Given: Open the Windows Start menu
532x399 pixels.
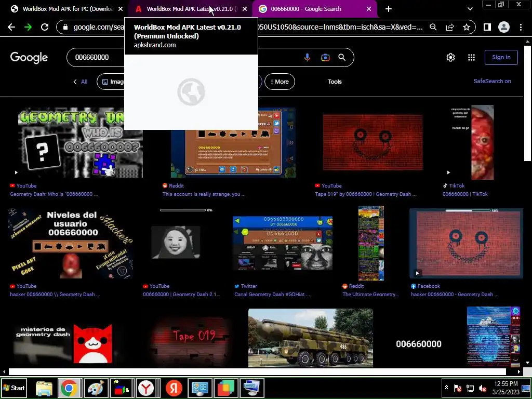Looking at the screenshot, I should (14, 388).
